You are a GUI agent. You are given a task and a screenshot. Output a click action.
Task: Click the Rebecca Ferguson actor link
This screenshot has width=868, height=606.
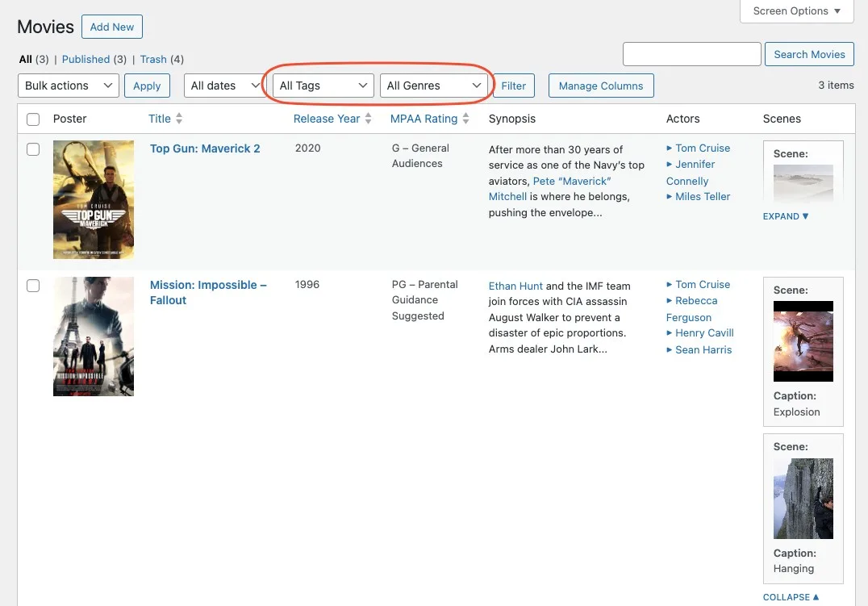coord(692,308)
